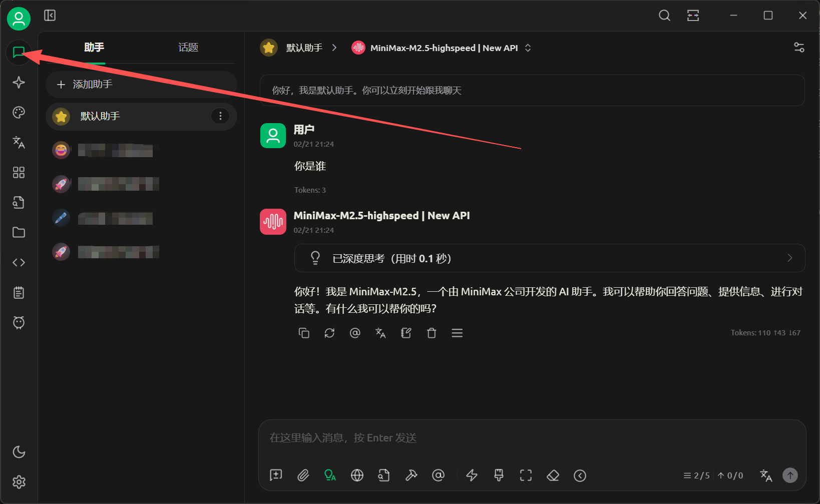This screenshot has width=820, height=504.
Task: Open the chat assistants page icon
Action: (19, 52)
